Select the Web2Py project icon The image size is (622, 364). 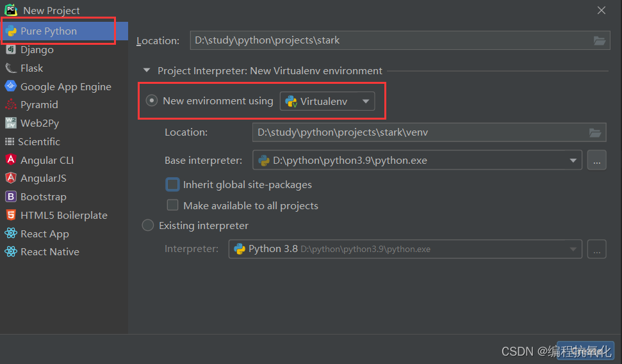click(x=11, y=123)
